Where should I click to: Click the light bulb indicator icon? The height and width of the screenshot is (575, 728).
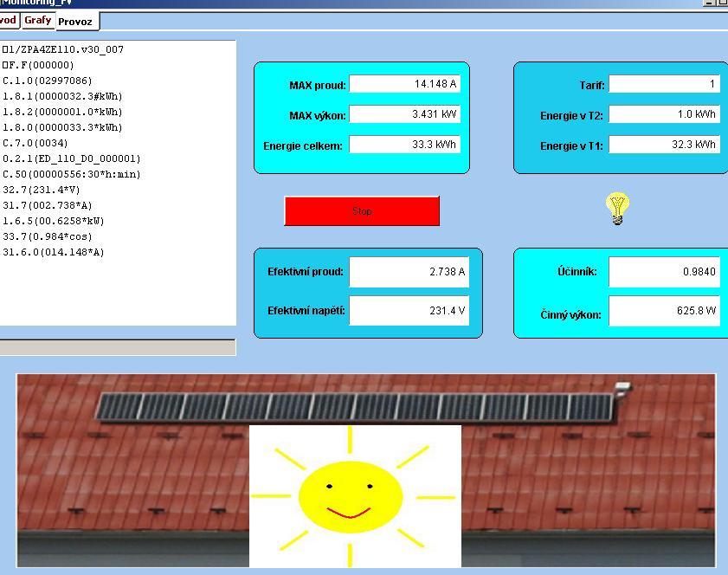(617, 208)
